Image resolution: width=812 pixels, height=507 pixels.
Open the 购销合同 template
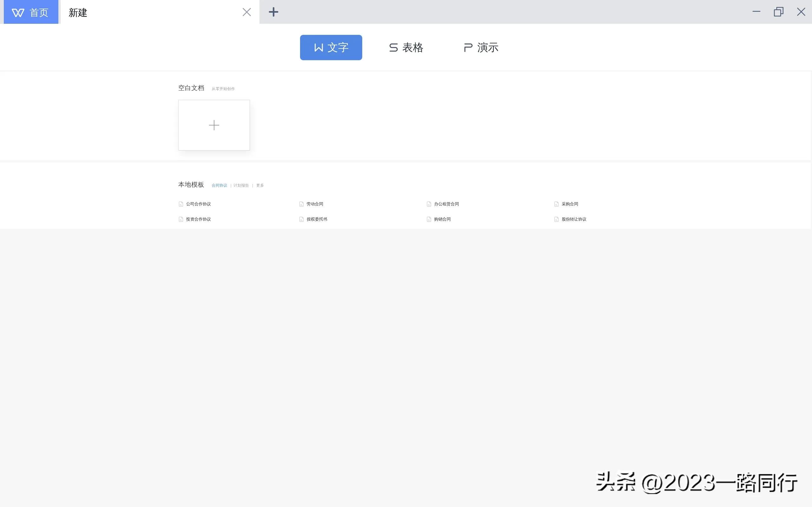click(442, 219)
